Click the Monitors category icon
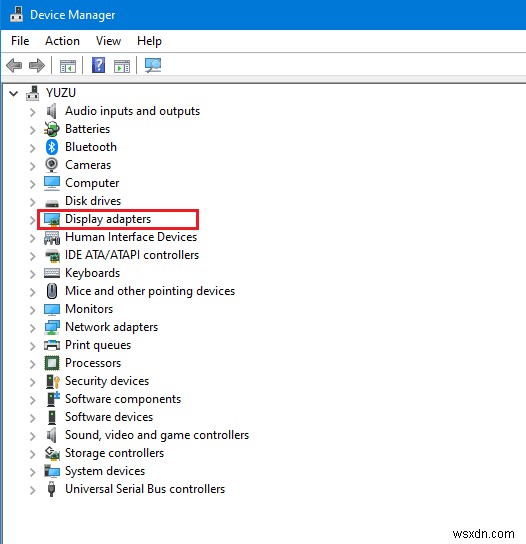 [52, 309]
